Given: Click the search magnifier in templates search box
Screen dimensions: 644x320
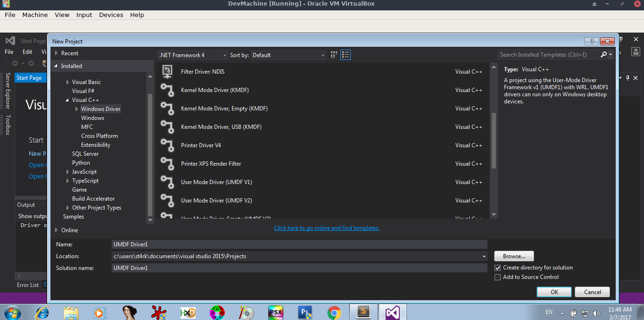Looking at the screenshot, I should [603, 55].
